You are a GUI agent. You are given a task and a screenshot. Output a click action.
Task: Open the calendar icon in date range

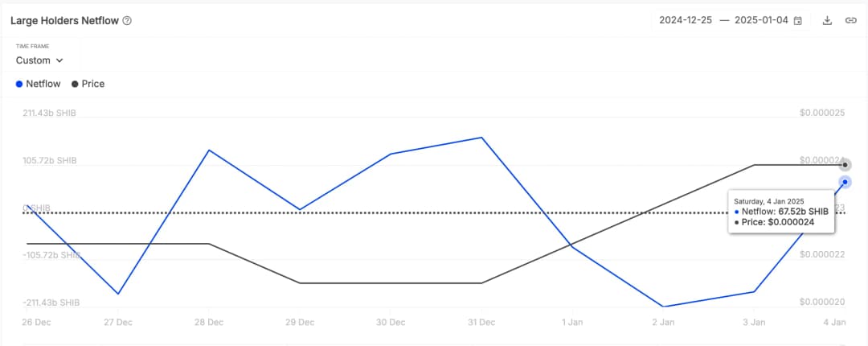[x=798, y=21]
